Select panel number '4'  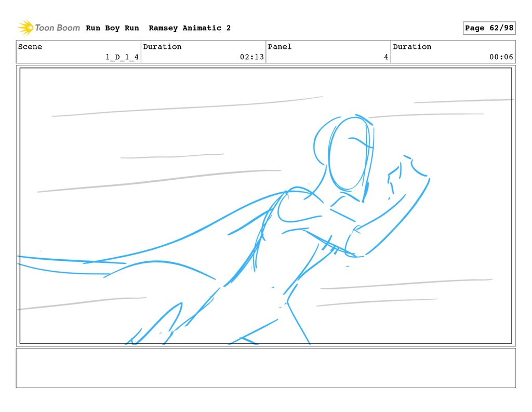(386, 57)
